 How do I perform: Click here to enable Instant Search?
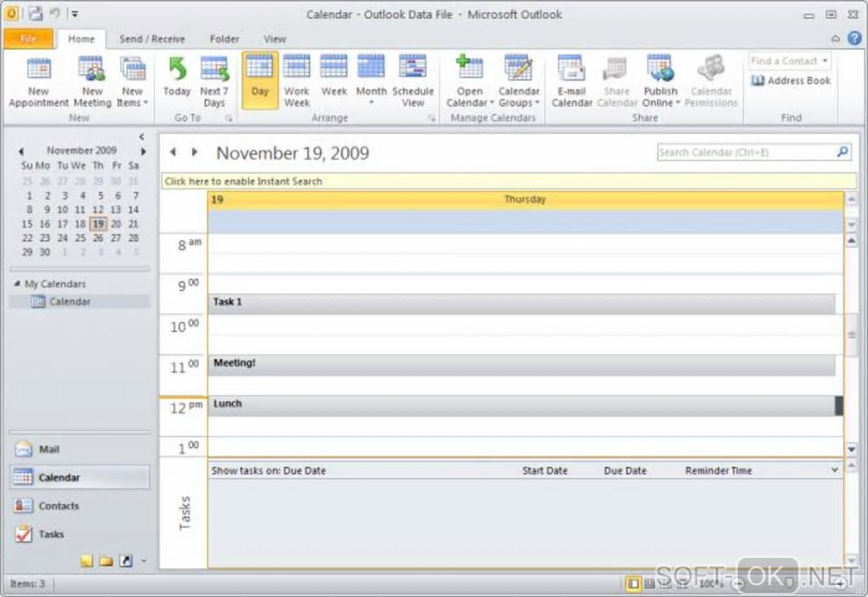tap(509, 181)
